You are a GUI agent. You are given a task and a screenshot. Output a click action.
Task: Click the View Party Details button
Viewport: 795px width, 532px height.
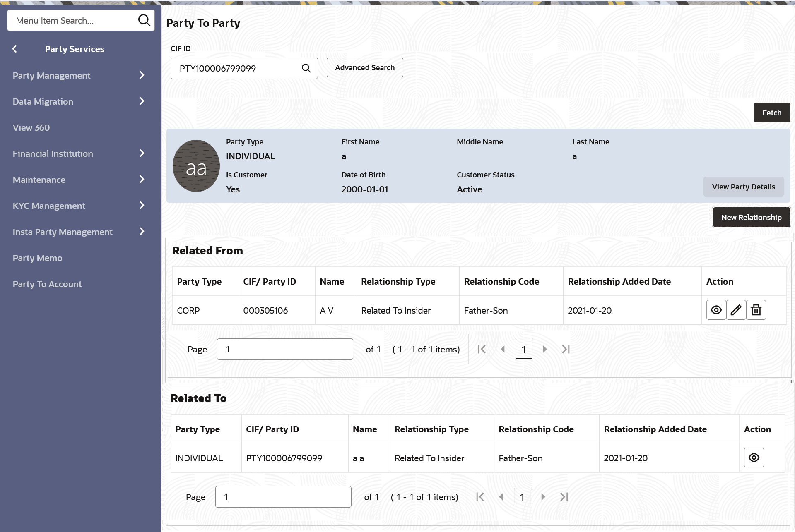tap(743, 187)
